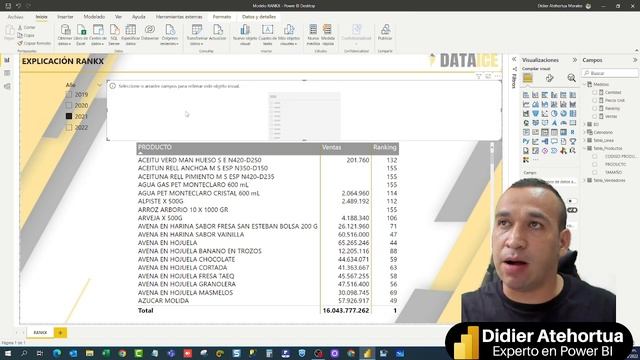Choose the R script visual
Viewport: 640px width, 360px height.
[573, 132]
